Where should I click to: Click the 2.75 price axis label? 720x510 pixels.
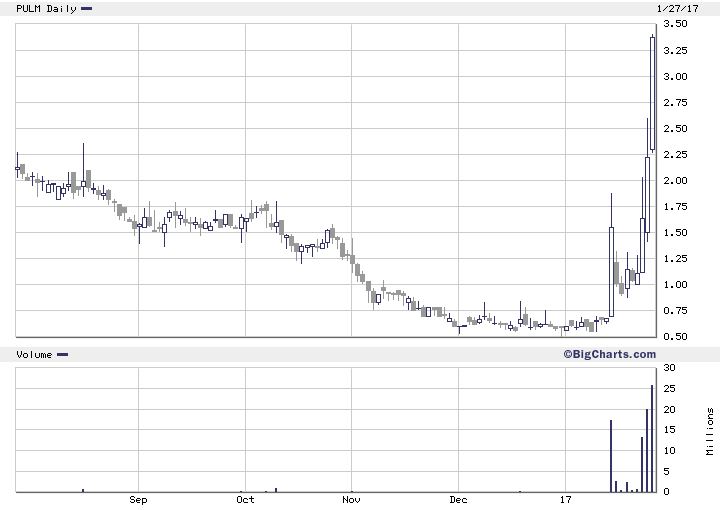(x=675, y=102)
